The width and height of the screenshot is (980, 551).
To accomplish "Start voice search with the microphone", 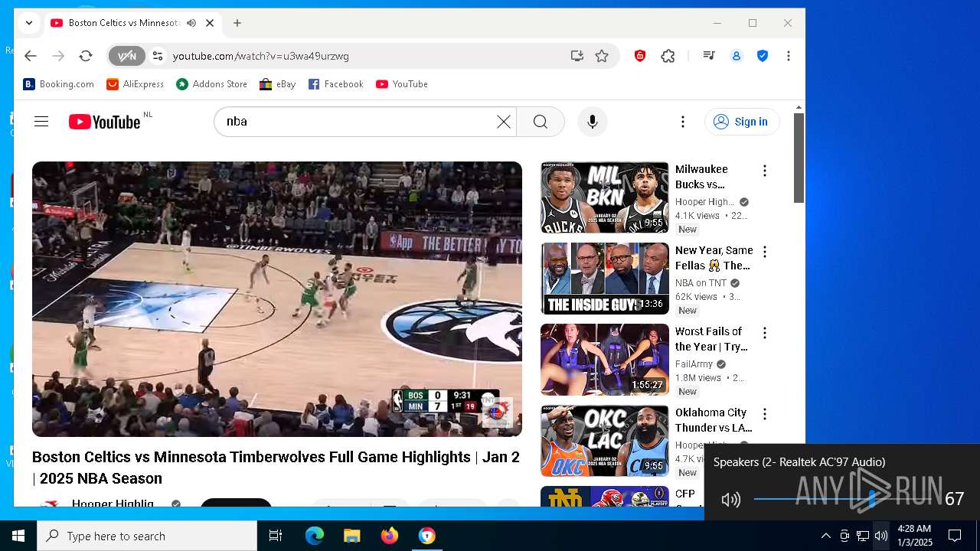I will (x=592, y=122).
